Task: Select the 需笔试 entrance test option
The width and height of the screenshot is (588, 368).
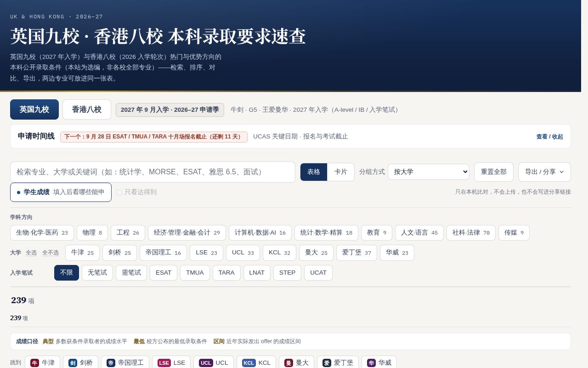Action: pyautogui.click(x=131, y=273)
